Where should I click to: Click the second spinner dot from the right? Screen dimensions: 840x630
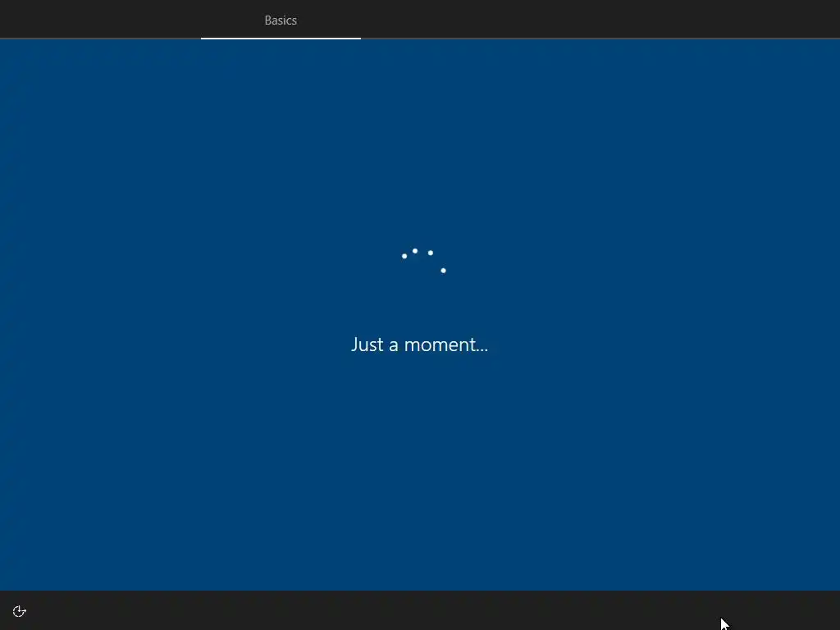point(430,253)
